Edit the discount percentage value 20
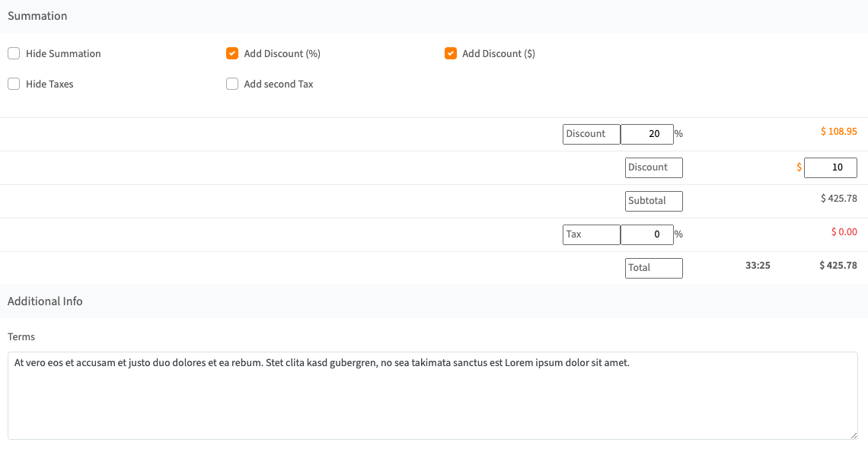Viewport: 868px width, 462px height. pyautogui.click(x=647, y=135)
